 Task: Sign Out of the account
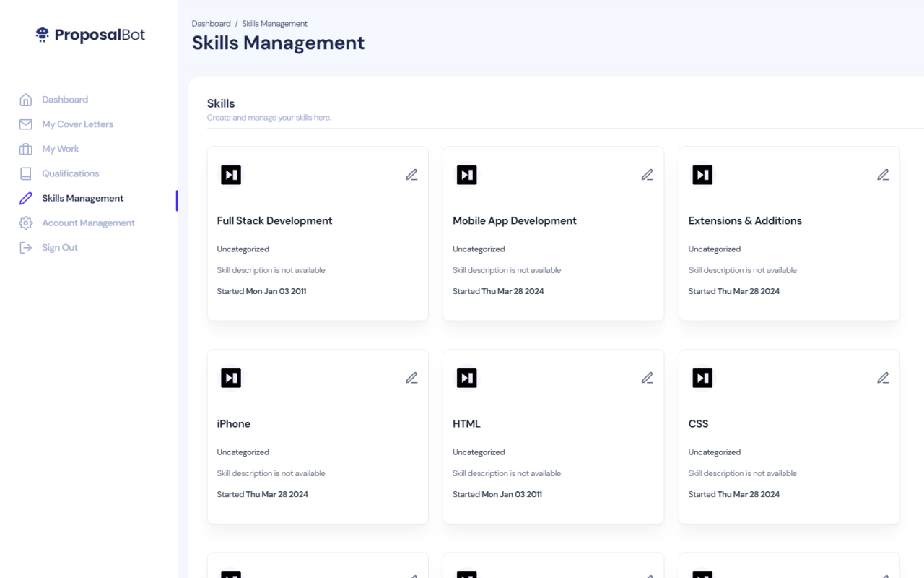point(60,247)
